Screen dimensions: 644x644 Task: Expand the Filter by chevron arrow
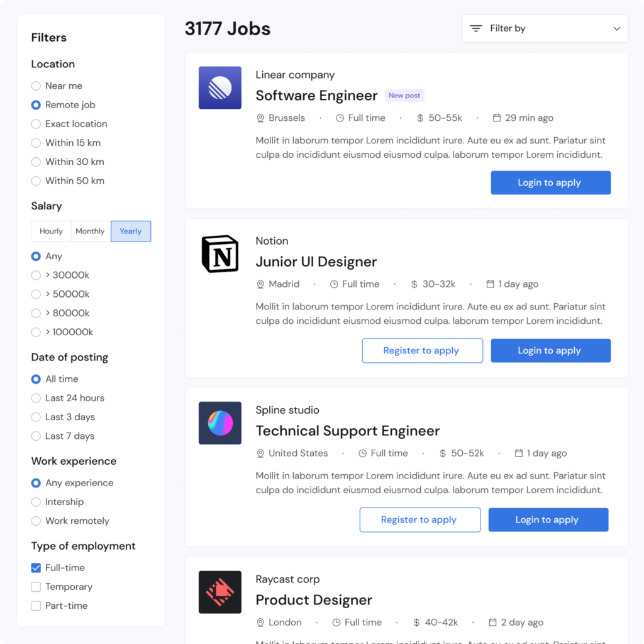tap(616, 29)
